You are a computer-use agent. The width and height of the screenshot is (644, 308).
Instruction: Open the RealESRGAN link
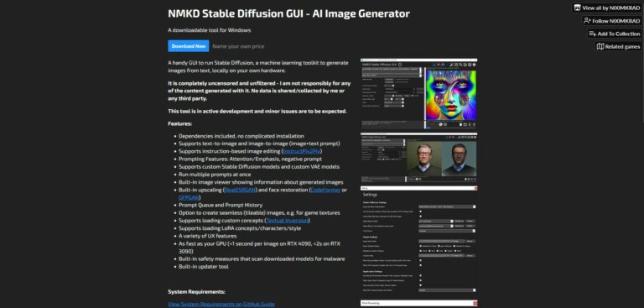click(x=241, y=190)
